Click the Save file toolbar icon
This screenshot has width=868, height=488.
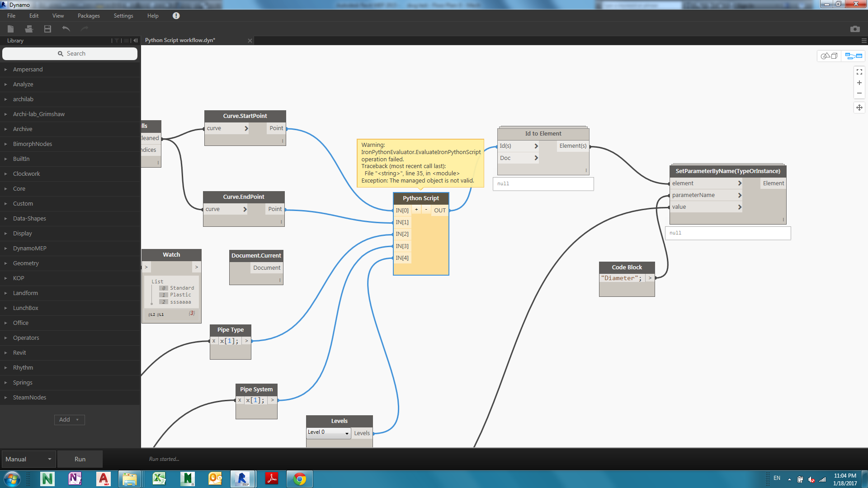(x=47, y=29)
